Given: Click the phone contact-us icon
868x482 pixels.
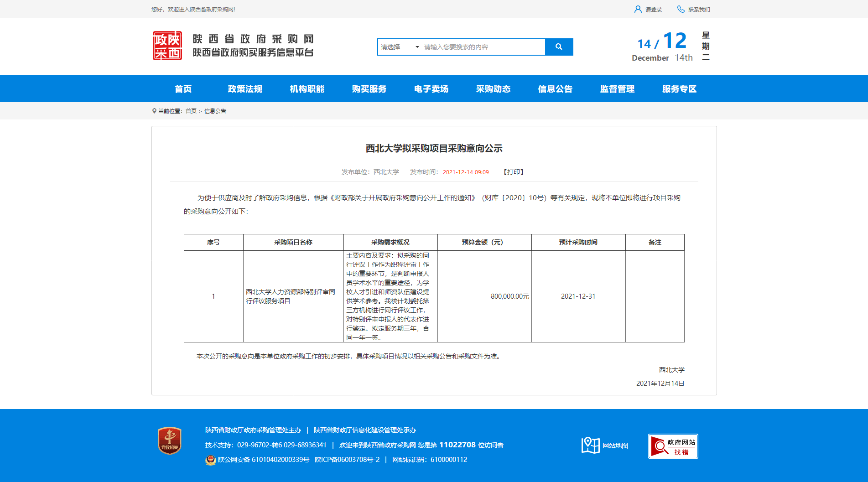Looking at the screenshot, I should [x=681, y=9].
